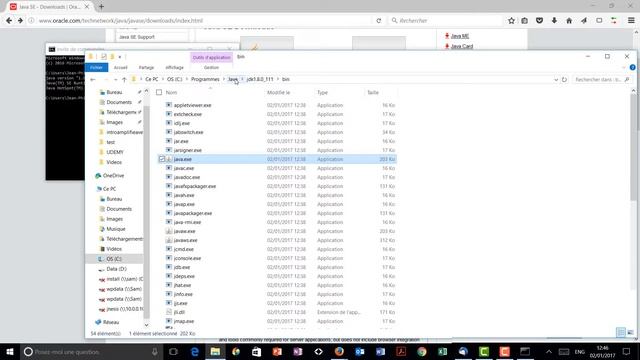Viewport: 640px width, 360px height.
Task: Open a new Firefox tab
Action: click(101, 7)
